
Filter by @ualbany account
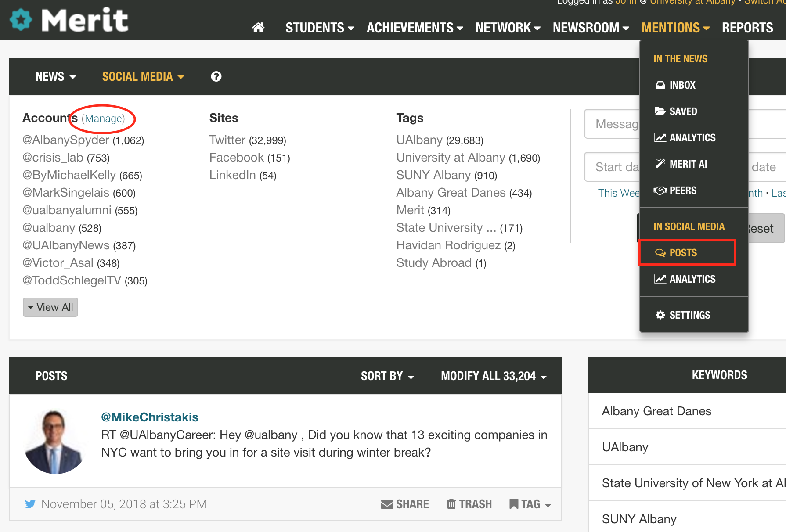[49, 228]
